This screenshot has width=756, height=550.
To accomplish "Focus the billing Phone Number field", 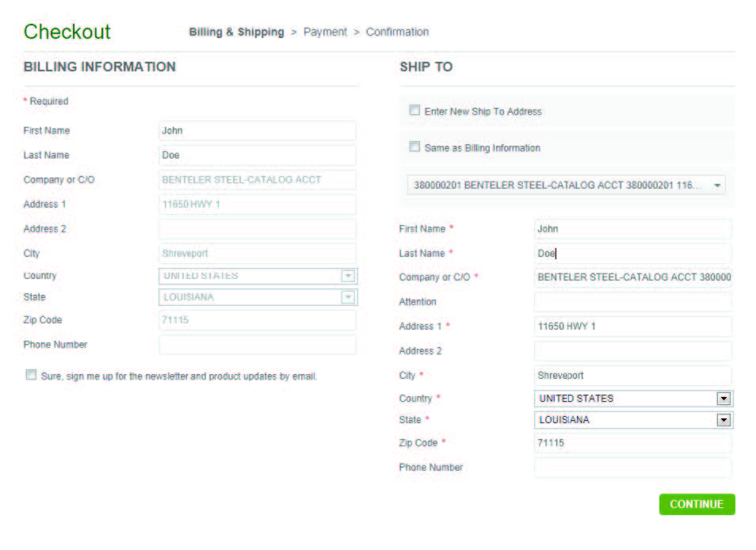I will pos(257,345).
